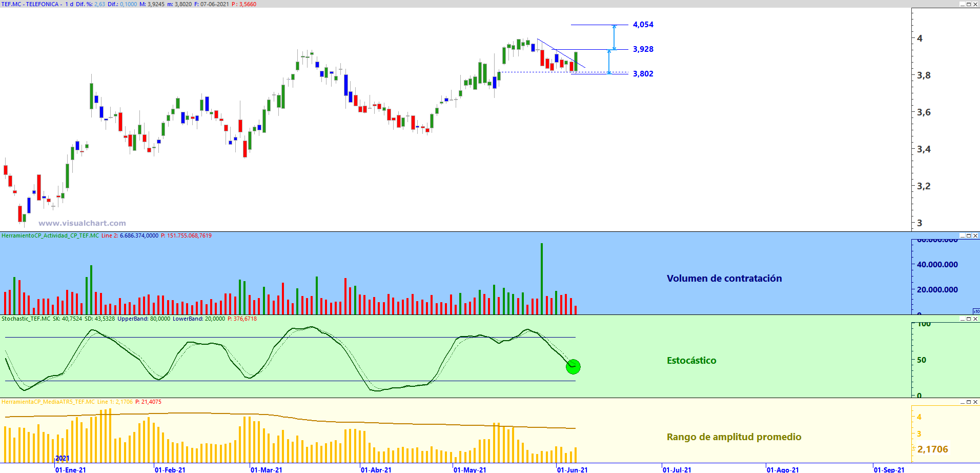Open the www.visualchart.com watermark link

click(82, 223)
